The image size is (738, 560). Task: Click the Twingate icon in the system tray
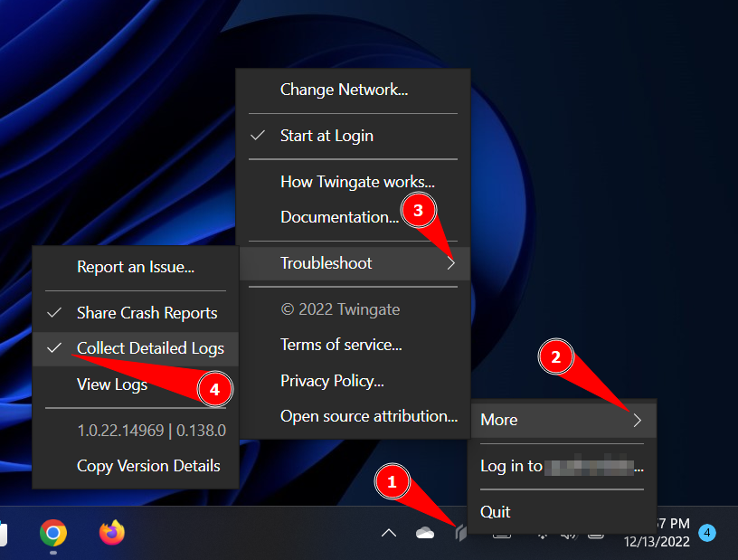tap(461, 533)
